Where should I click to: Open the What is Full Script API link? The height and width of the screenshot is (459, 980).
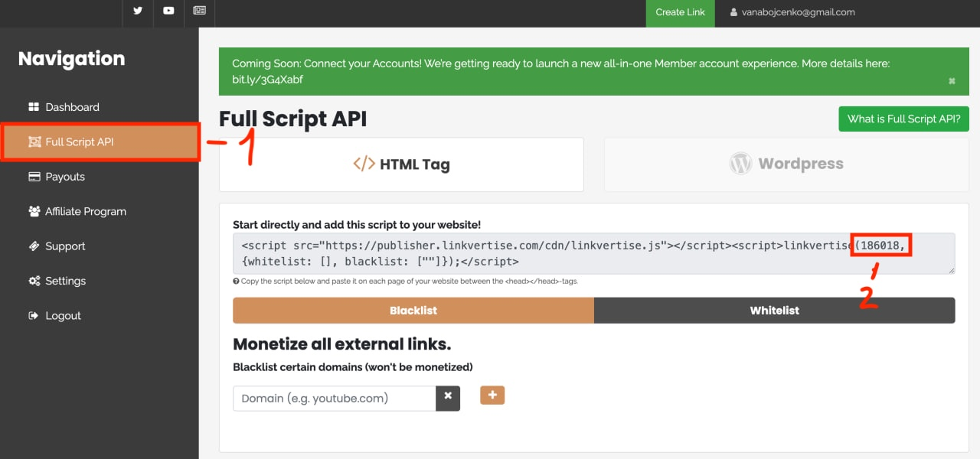903,119
